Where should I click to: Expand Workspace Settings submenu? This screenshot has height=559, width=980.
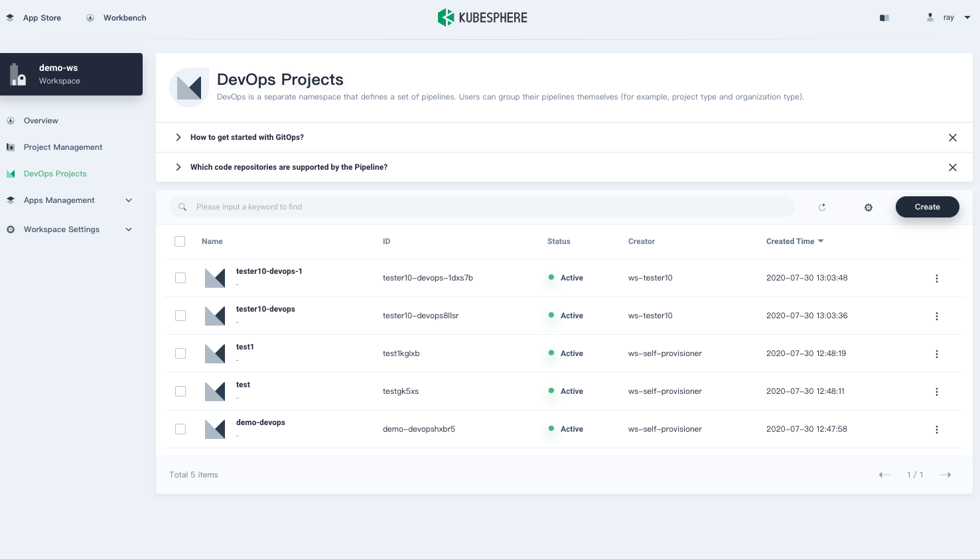click(x=129, y=229)
